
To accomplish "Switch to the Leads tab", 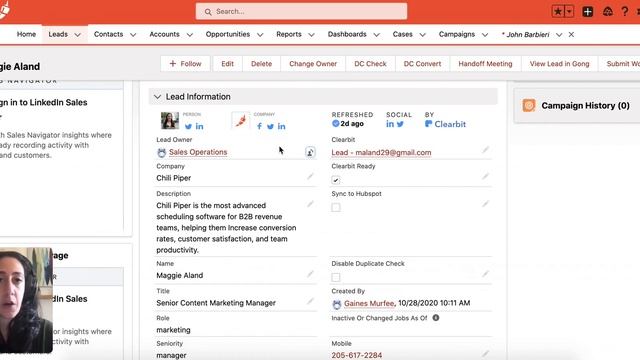I will [58, 34].
